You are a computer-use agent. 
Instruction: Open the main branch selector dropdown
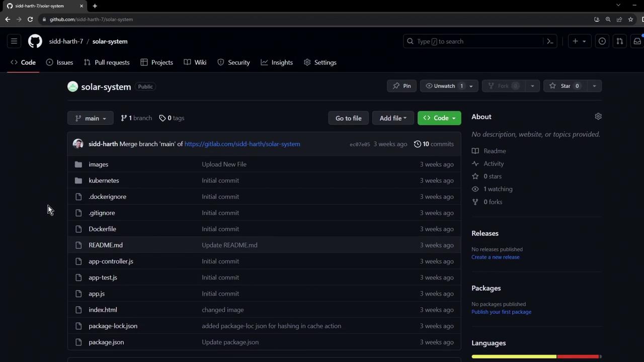[x=91, y=118]
